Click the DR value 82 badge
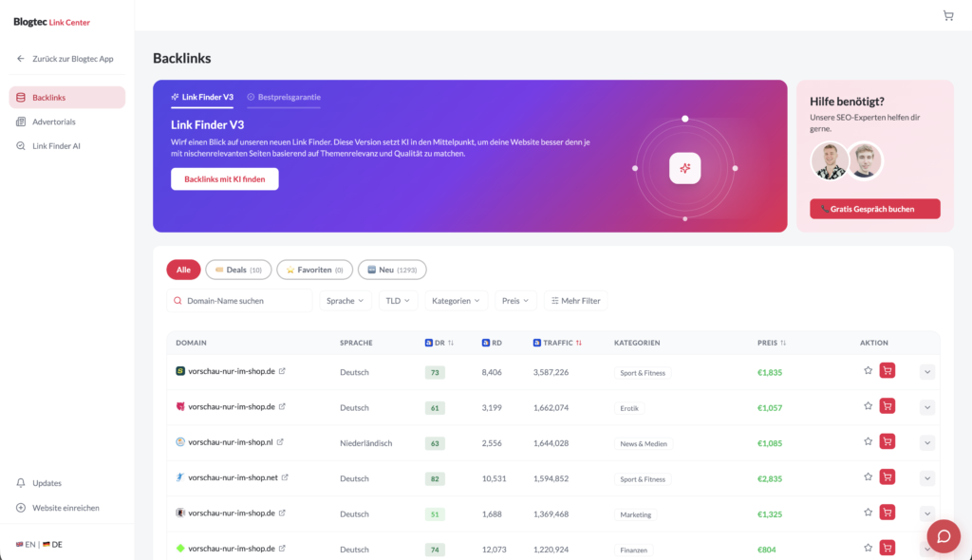This screenshot has height=560, width=972. click(435, 478)
